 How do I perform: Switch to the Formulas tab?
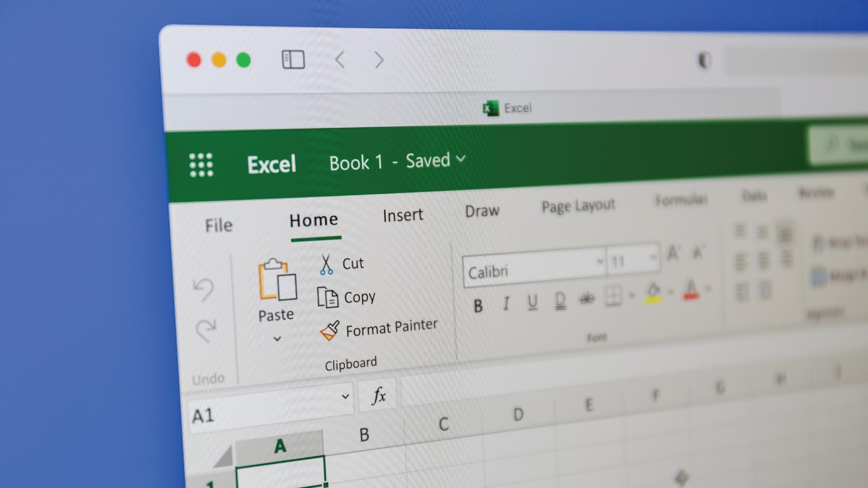(x=681, y=200)
